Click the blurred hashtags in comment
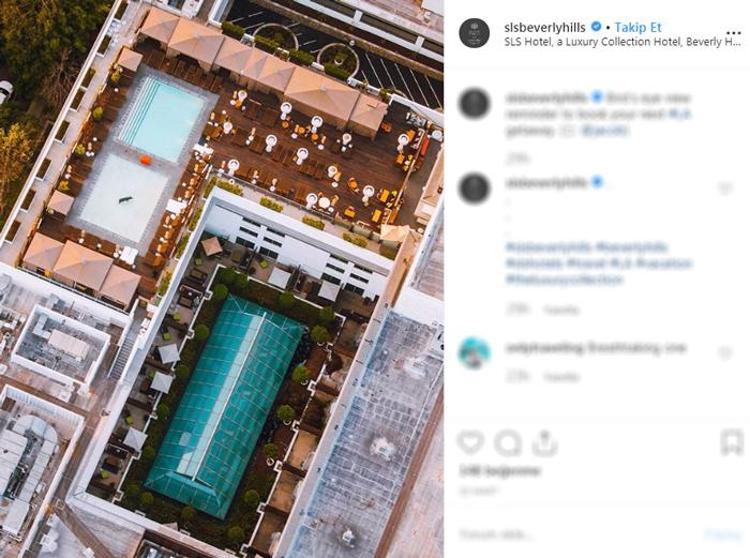 (598, 263)
